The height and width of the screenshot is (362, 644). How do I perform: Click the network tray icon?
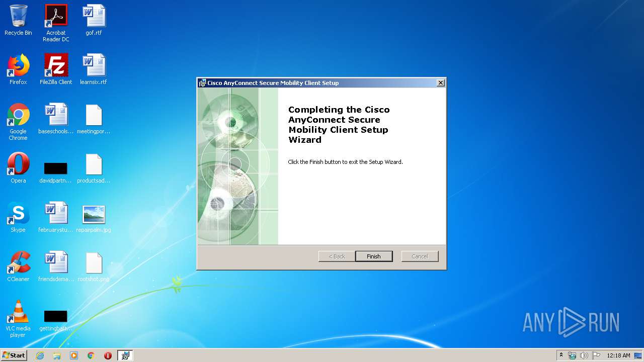tap(572, 355)
